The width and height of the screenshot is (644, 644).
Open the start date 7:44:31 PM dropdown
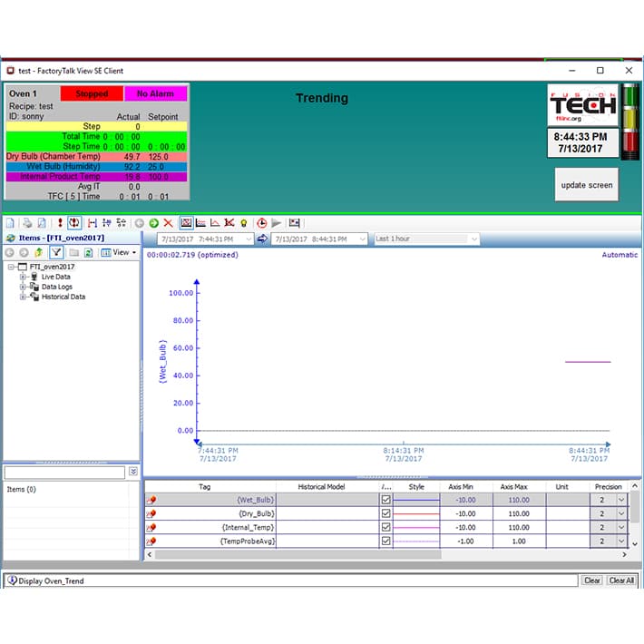coord(249,239)
